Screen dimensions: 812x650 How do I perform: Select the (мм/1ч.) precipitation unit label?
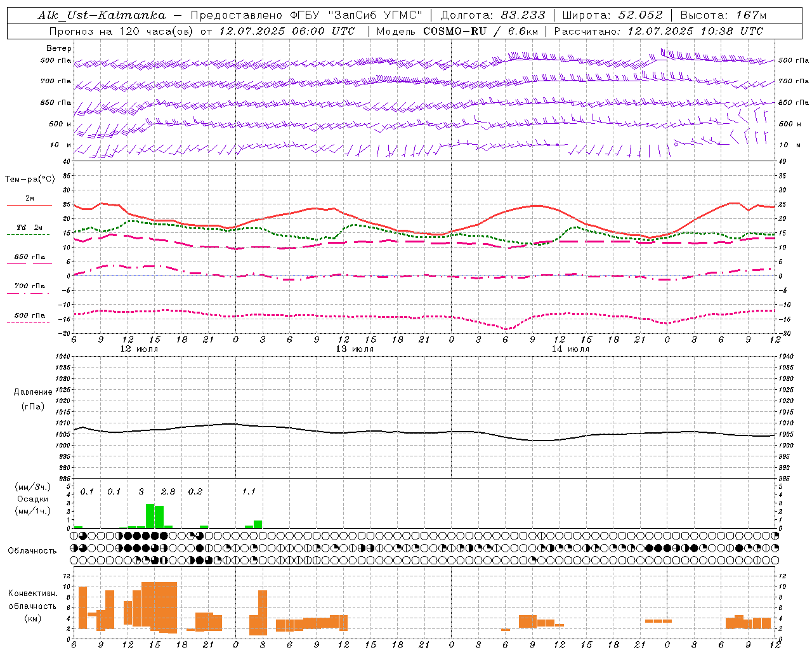32,511
